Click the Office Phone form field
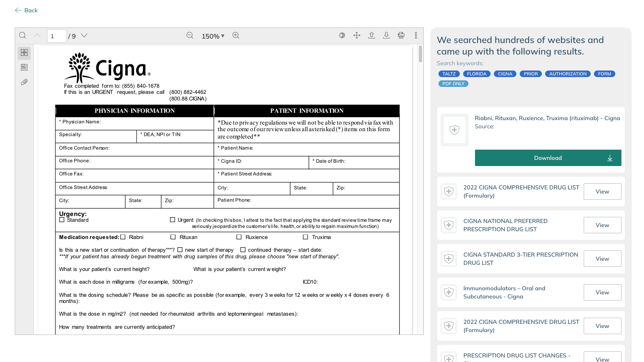 coord(135,162)
